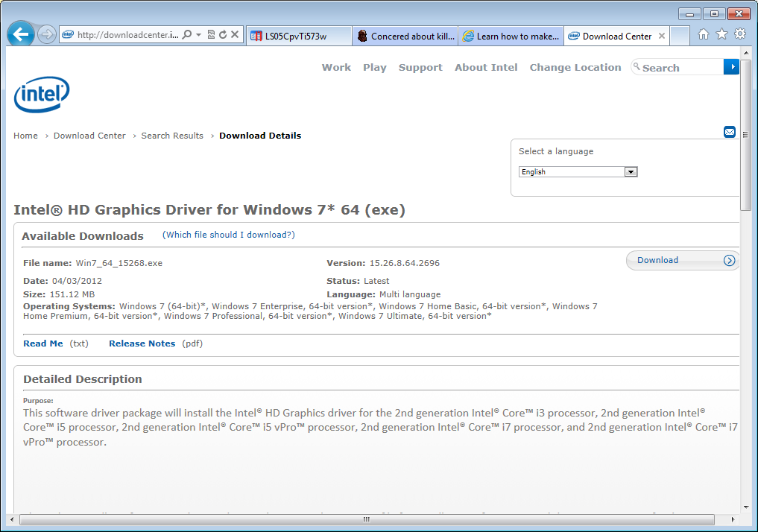
Task: Switch to the Learn how to make tab
Action: tap(511, 36)
